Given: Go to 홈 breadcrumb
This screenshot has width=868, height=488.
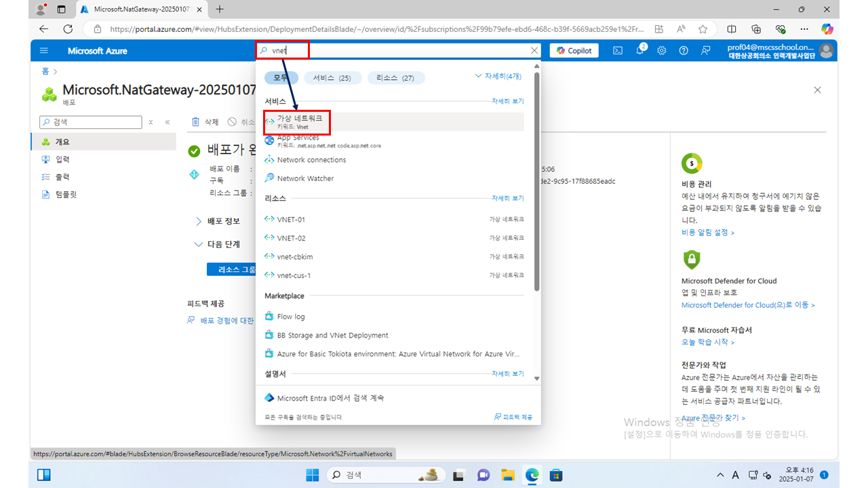Looking at the screenshot, I should coord(45,71).
